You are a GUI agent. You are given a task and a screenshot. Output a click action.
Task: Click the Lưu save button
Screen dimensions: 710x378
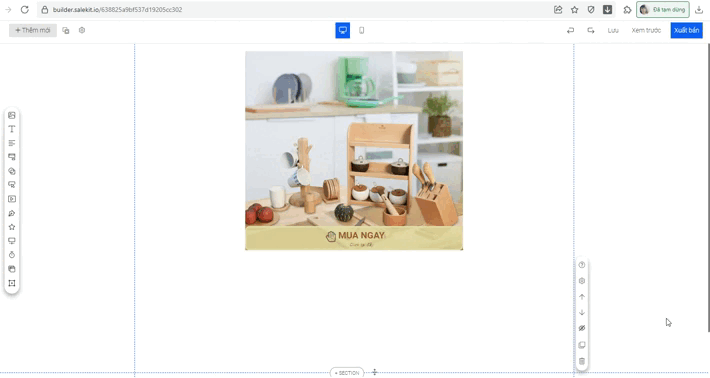(x=613, y=30)
